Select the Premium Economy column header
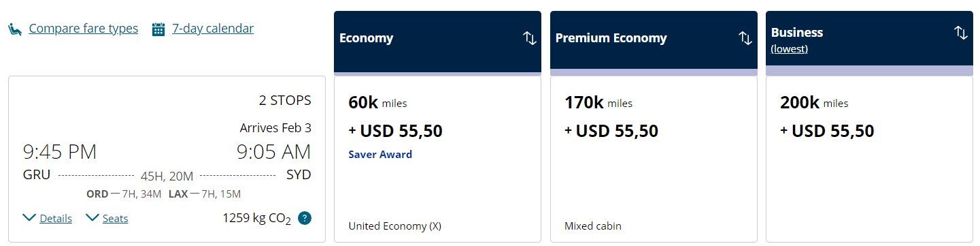 (654, 41)
